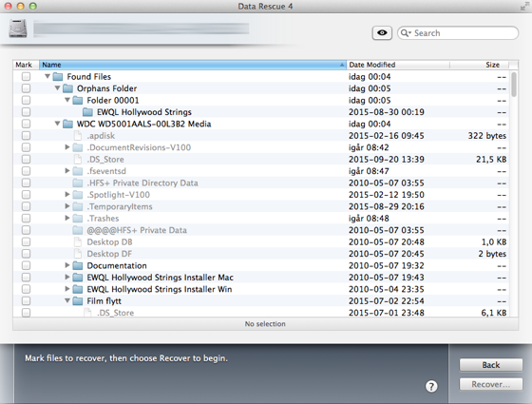Screen dimensions: 532x404
Task: Mark the Folder 00001 checkbox
Action: (x=27, y=101)
